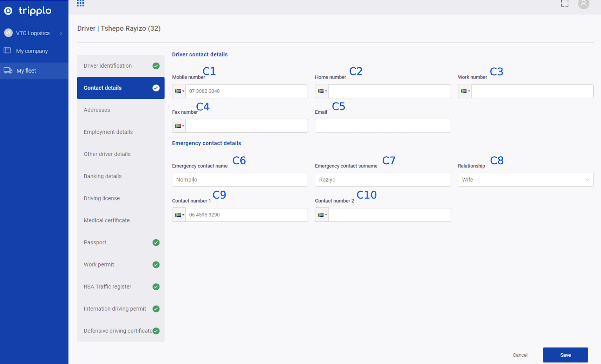Click Passport completed checkmark
601x364 pixels.
tap(156, 242)
